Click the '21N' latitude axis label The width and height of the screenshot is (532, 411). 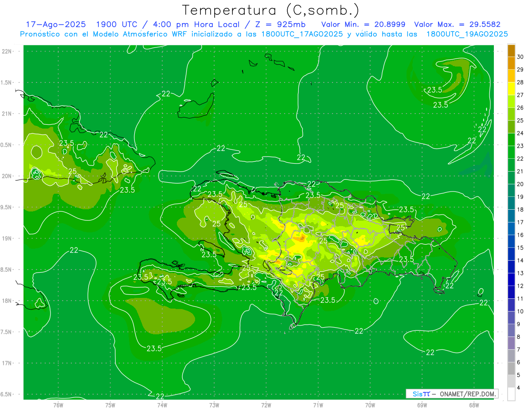tap(7, 114)
